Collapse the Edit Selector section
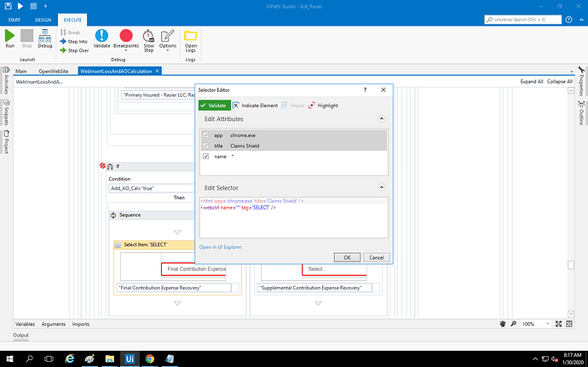Viewport: 588px width, 367px height. pos(382,187)
